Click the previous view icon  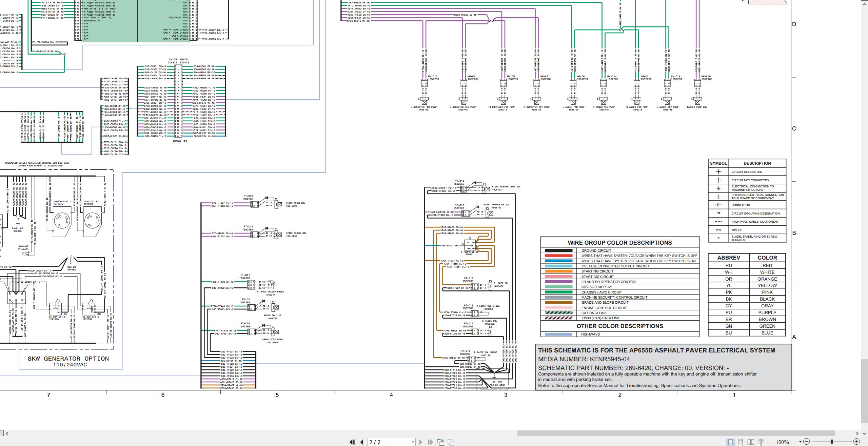pyautogui.click(x=441, y=442)
